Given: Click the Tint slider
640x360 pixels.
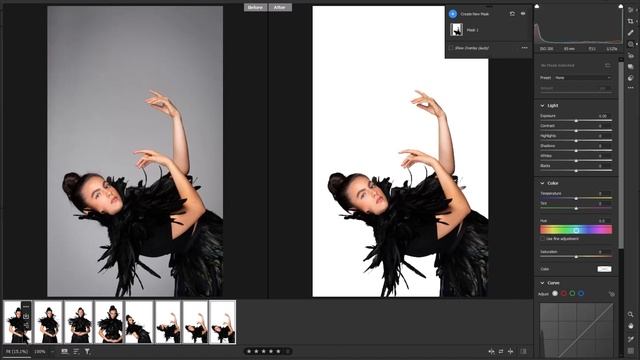Looking at the screenshot, I should tap(576, 208).
